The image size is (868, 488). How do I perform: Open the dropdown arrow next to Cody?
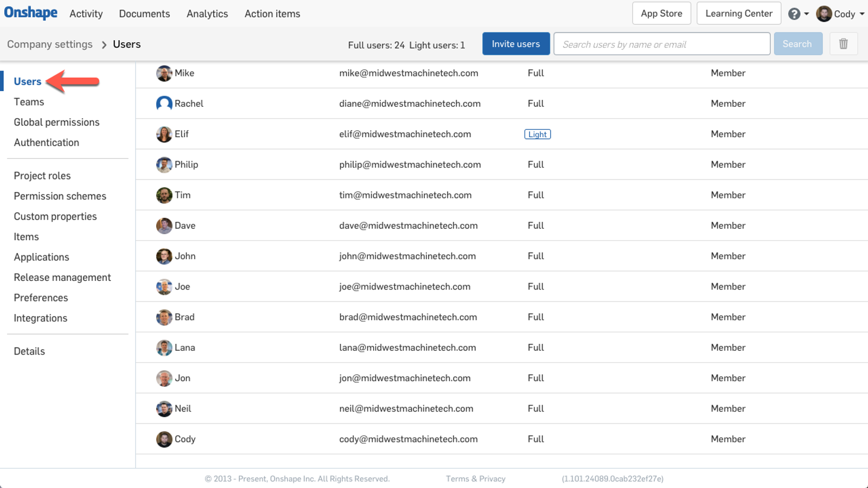(x=861, y=14)
